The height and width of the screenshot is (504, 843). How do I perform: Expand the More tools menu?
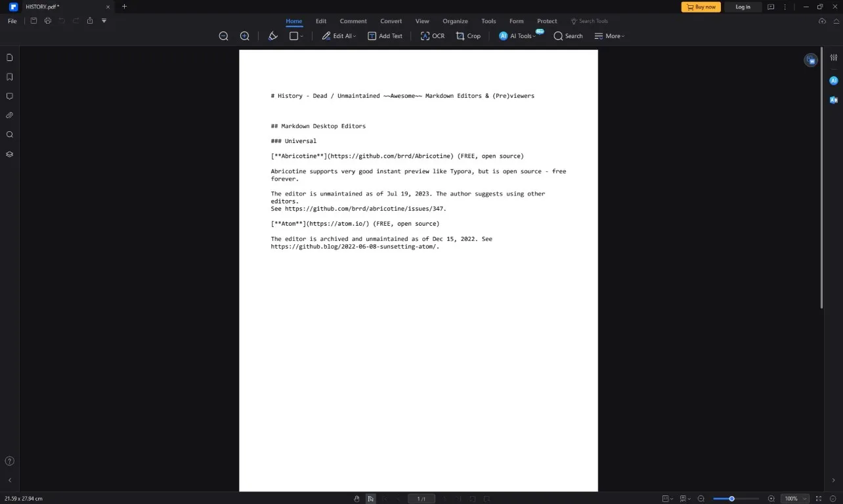(x=609, y=36)
